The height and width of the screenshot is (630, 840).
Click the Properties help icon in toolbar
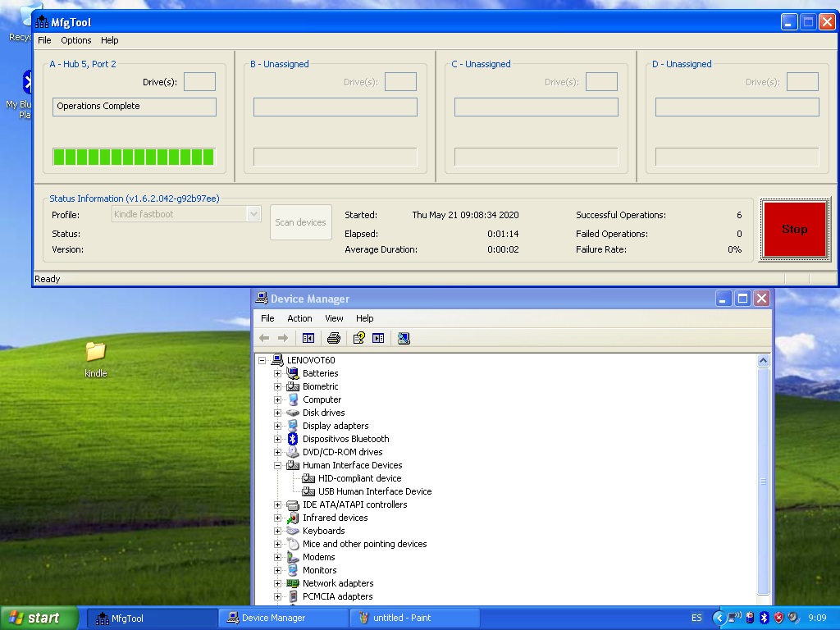(x=358, y=338)
